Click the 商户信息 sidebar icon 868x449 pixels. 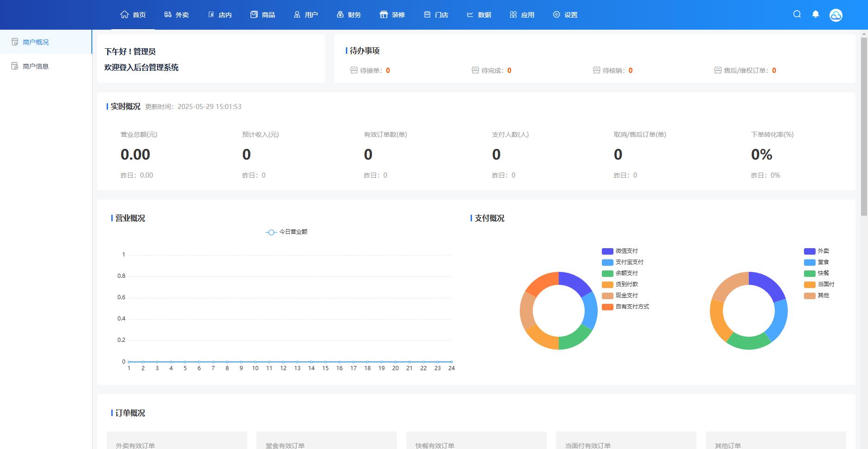tap(15, 66)
